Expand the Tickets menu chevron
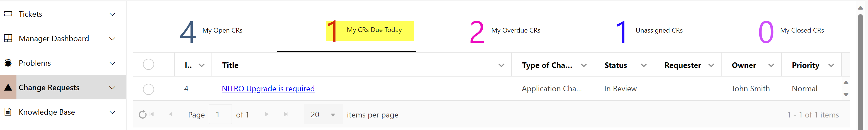 pyautogui.click(x=112, y=14)
